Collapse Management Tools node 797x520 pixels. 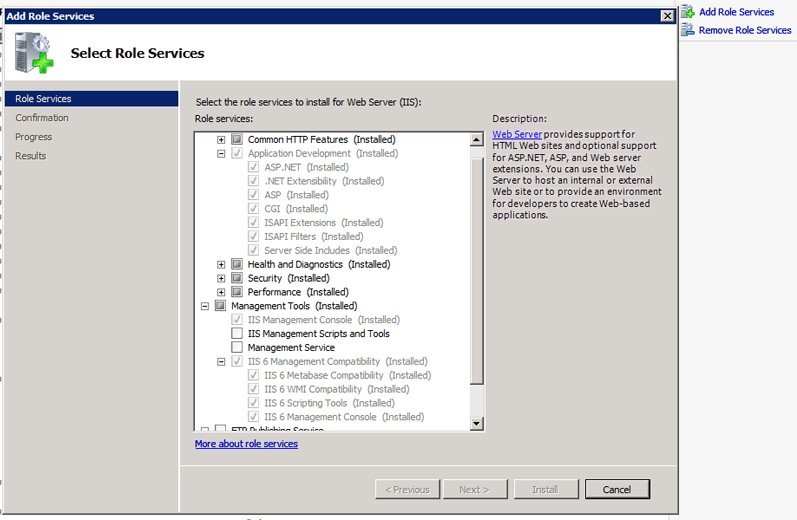[205, 305]
